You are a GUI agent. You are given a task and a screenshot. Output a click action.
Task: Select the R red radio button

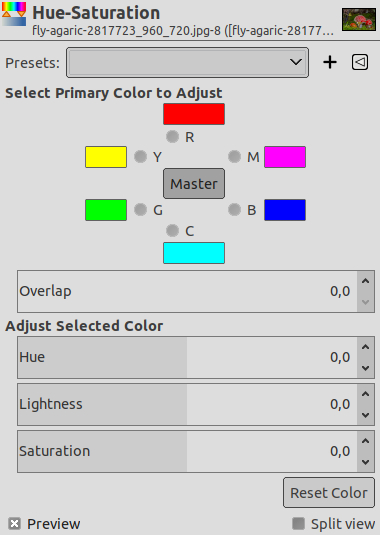point(173,136)
